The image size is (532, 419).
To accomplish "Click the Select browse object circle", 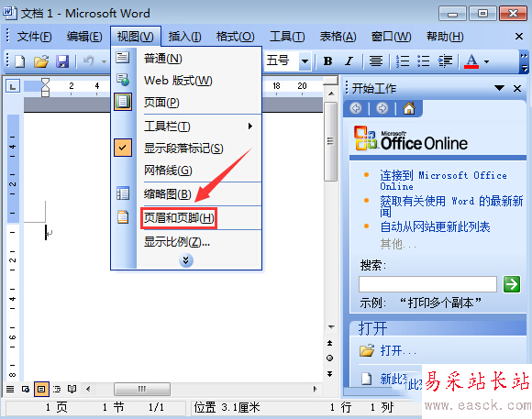I will click(x=330, y=358).
